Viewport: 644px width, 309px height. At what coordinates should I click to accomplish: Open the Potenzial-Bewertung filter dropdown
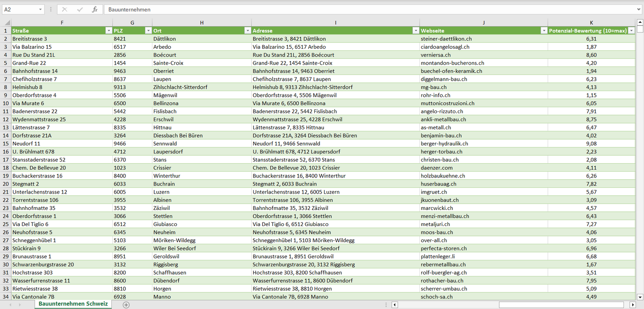631,31
